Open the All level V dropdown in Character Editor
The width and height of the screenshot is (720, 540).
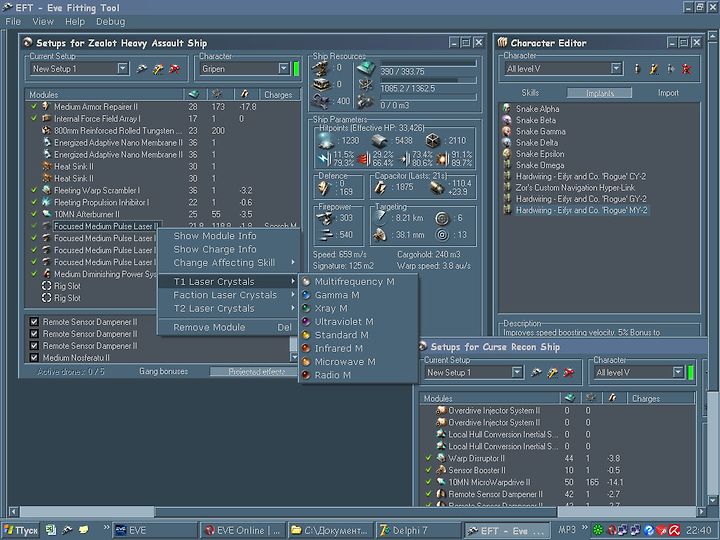pos(616,69)
